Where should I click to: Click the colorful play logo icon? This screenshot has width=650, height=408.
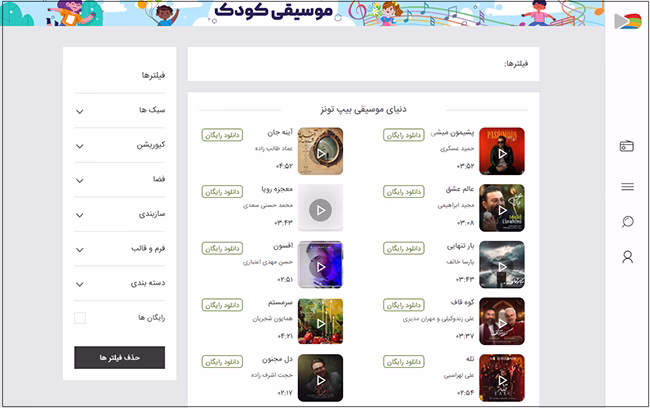(x=628, y=21)
